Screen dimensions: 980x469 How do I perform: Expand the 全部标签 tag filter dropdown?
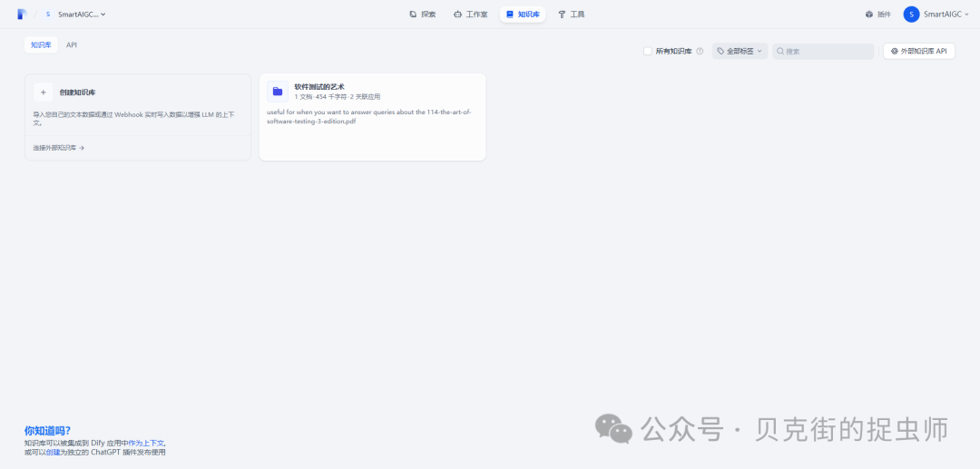pyautogui.click(x=740, y=51)
